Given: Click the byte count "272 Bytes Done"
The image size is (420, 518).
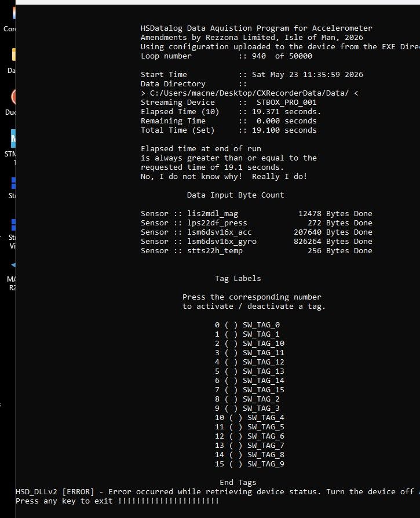Looking at the screenshot, I should (x=339, y=223).
